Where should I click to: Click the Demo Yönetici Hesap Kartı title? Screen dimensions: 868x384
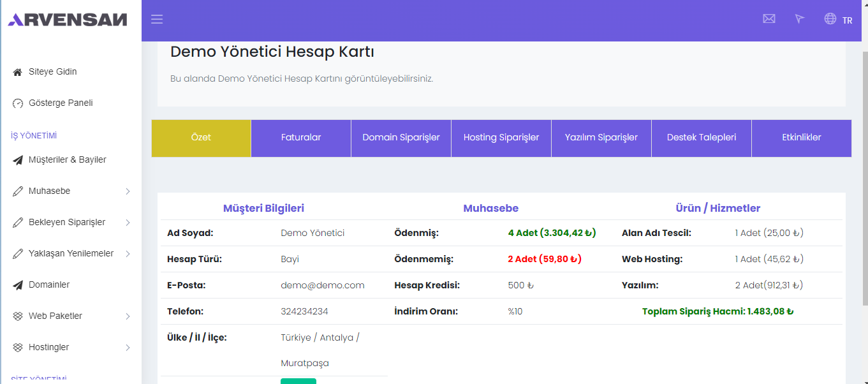click(x=272, y=52)
